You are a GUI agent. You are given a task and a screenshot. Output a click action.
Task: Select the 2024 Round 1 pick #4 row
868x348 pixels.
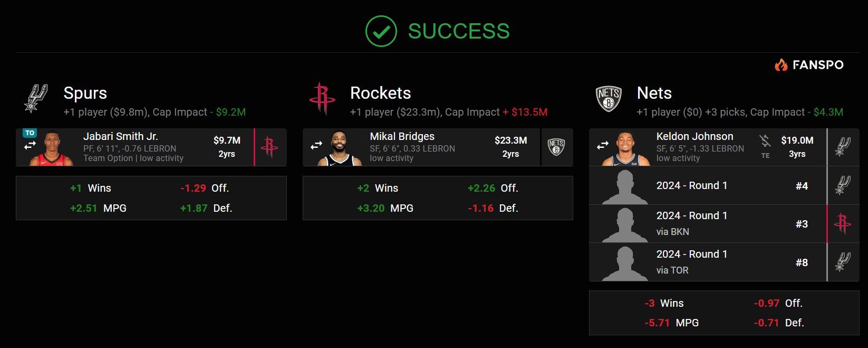tap(707, 186)
